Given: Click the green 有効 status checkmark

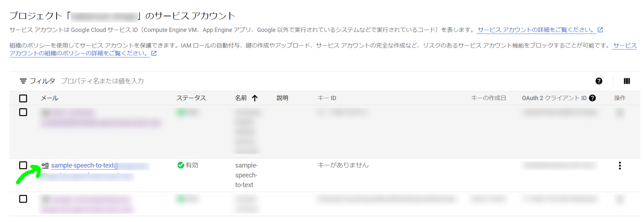Looking at the screenshot, I should (181, 165).
